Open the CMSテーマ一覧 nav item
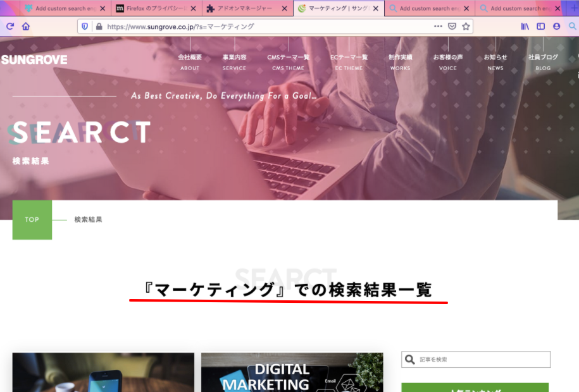The height and width of the screenshot is (392, 579). tap(288, 61)
